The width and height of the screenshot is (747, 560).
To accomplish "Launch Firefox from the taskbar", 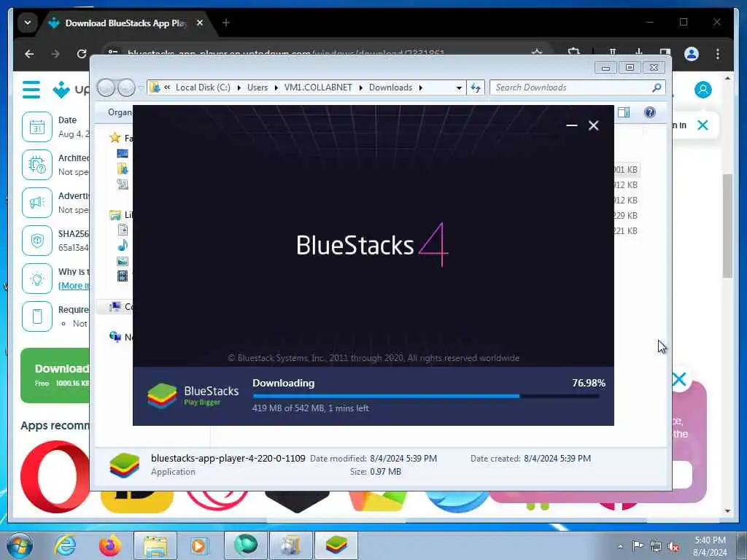I will 109,545.
